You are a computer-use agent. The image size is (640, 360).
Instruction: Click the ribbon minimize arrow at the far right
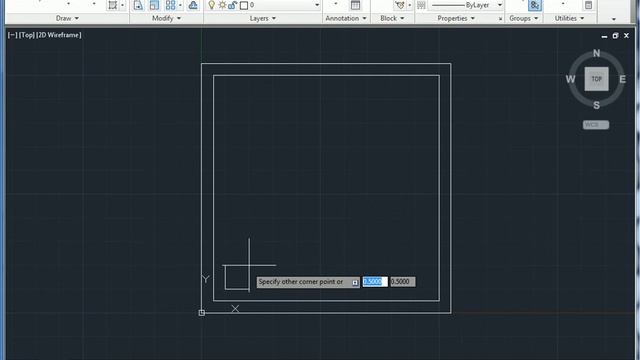click(613, 19)
